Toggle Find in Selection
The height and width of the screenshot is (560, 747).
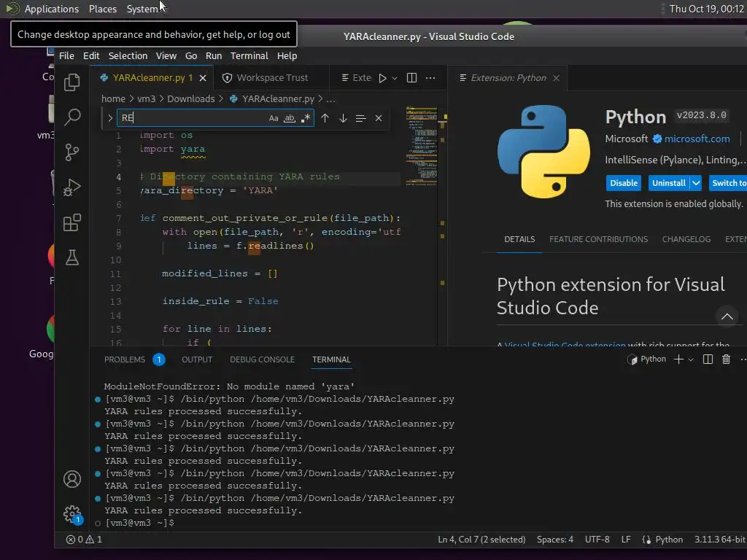(360, 118)
